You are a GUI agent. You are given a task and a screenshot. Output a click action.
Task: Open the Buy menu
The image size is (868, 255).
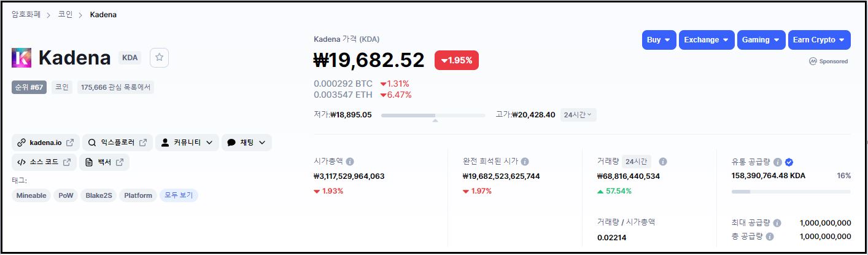659,40
